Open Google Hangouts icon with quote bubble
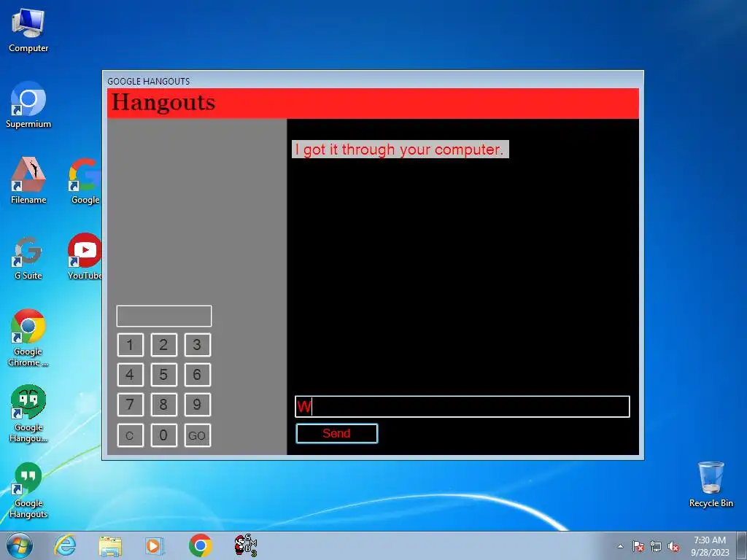The width and height of the screenshot is (747, 560). coord(28,489)
